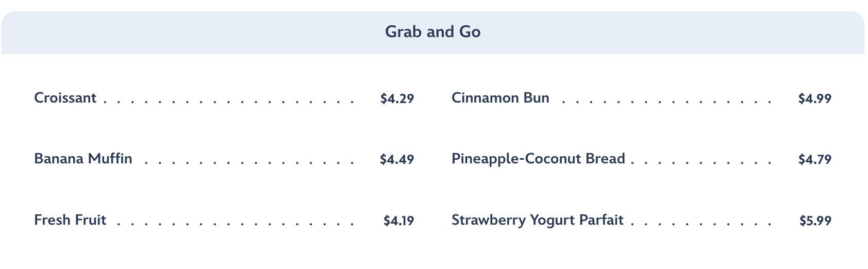The width and height of the screenshot is (868, 269).
Task: Click the dotted line after Strawberry Yogurt Parfait
Action: pos(701,224)
